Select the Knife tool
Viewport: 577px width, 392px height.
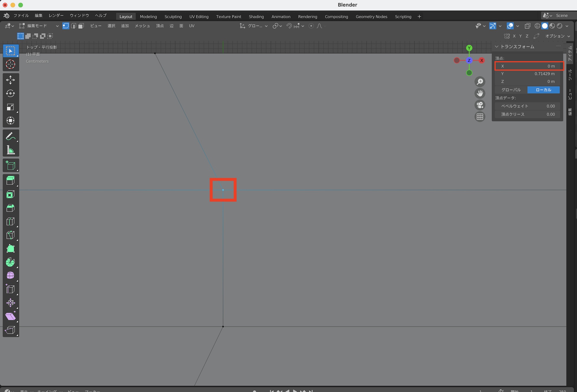point(11,235)
